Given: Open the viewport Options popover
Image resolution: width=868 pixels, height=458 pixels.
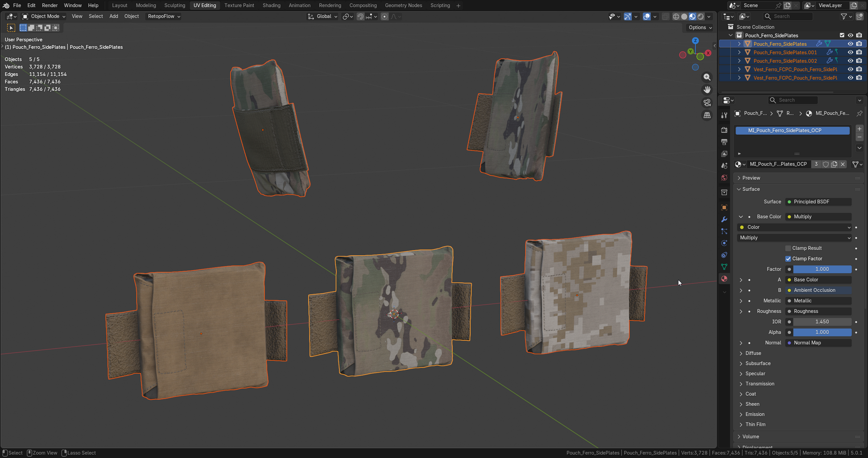Looking at the screenshot, I should click(700, 27).
